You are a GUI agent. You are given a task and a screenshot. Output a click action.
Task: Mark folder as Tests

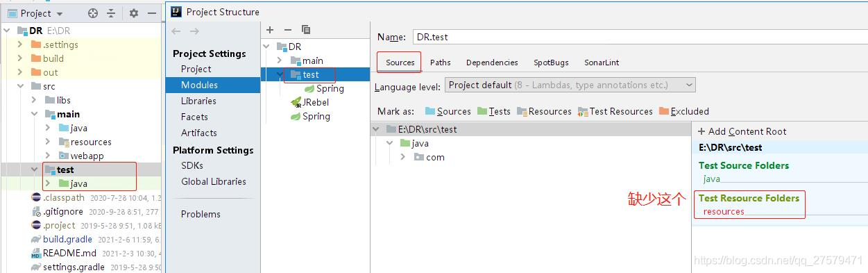point(493,111)
